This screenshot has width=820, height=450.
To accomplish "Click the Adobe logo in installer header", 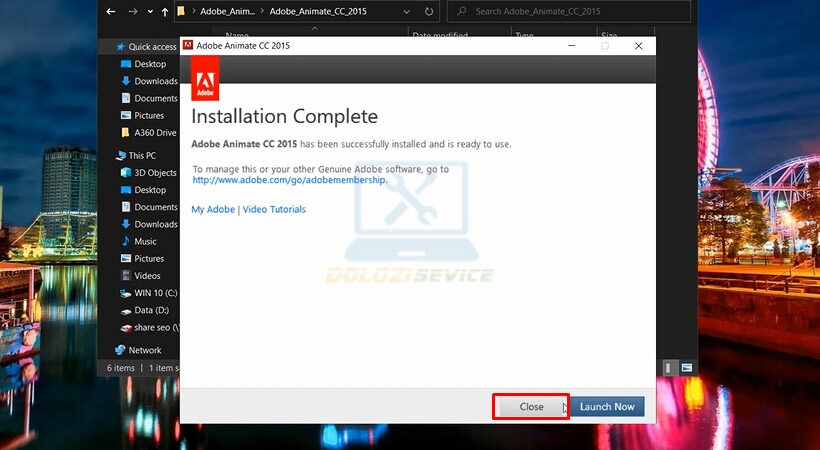I will click(205, 78).
